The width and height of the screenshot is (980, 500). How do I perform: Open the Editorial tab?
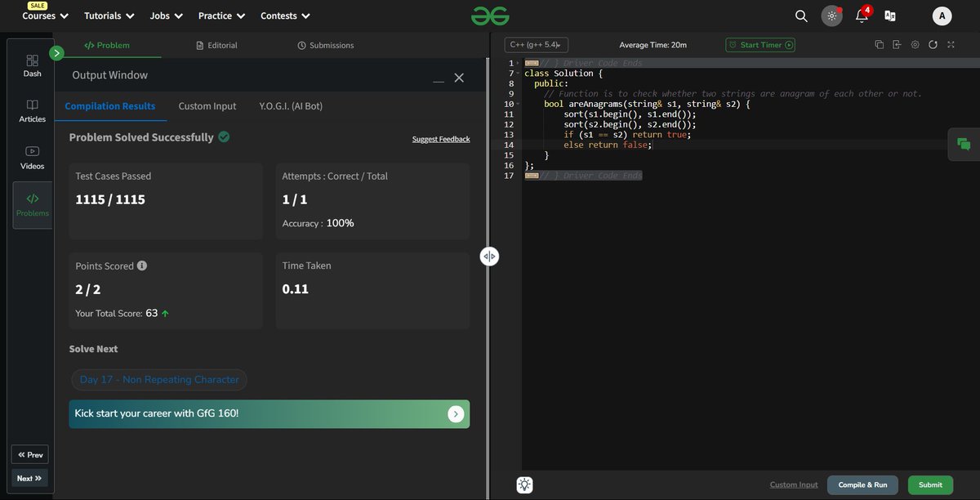[x=217, y=45]
